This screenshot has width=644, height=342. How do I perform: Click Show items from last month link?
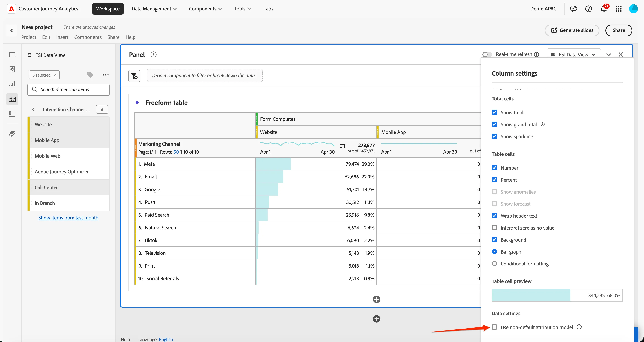(x=68, y=218)
